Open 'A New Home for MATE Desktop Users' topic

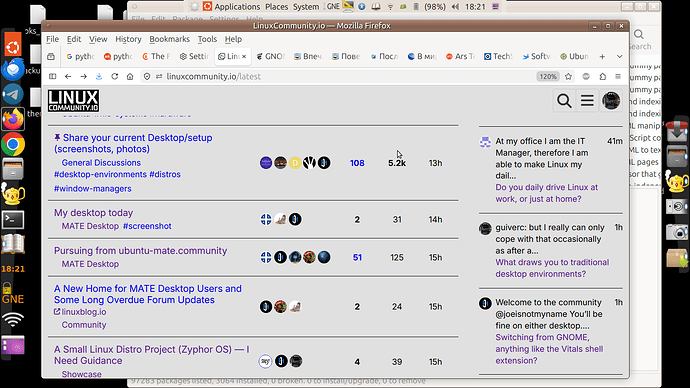pos(147,294)
